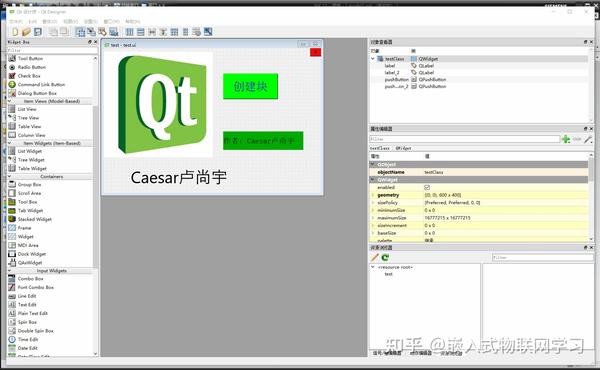Edit resources with the pencil icon
The width and height of the screenshot is (600, 370).
pyautogui.click(x=375, y=258)
